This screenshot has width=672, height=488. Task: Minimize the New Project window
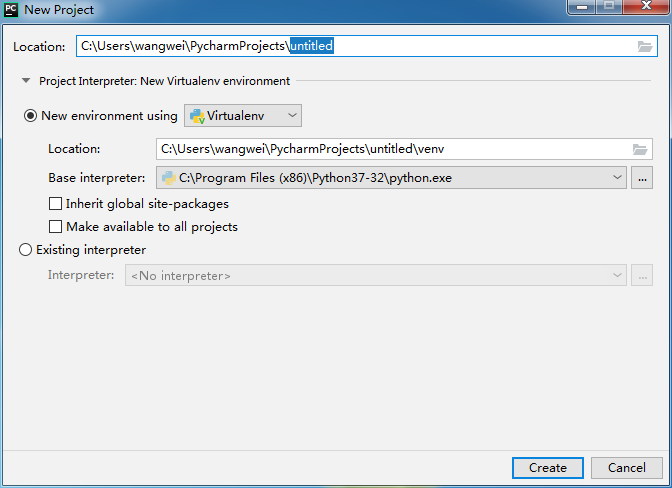click(582, 7)
